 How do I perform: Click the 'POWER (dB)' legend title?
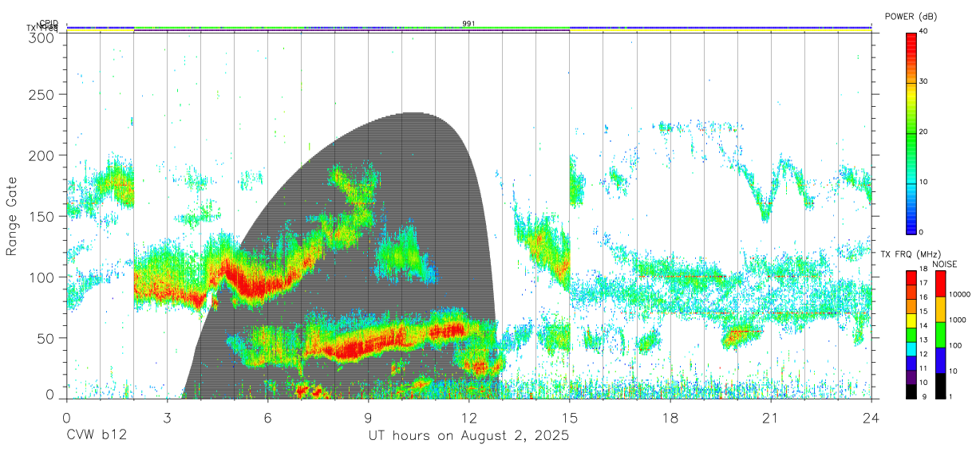[911, 16]
